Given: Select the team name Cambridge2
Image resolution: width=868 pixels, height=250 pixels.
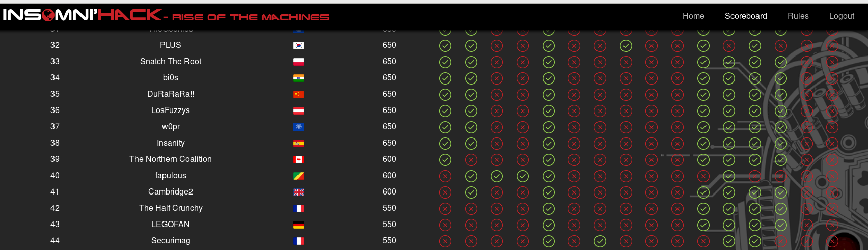Looking at the screenshot, I should point(171,192).
